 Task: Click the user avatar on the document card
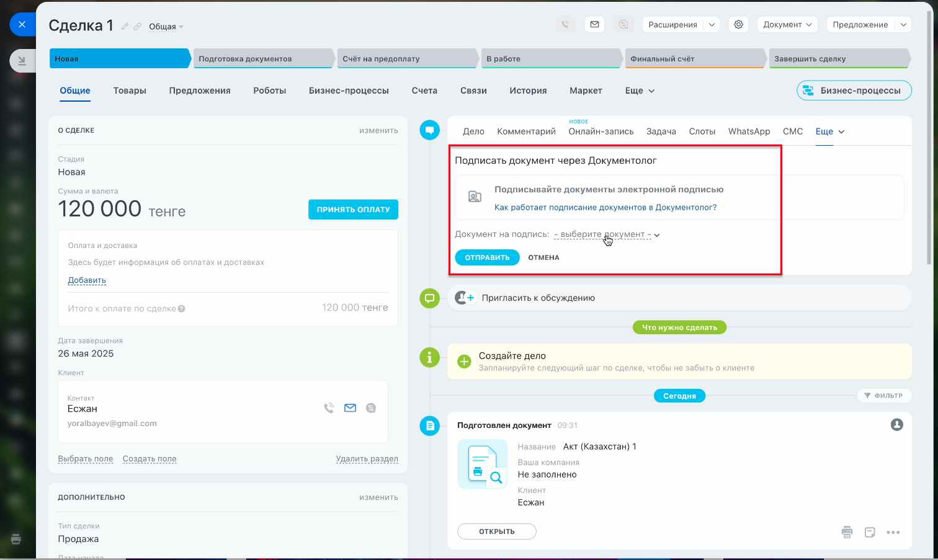896,425
